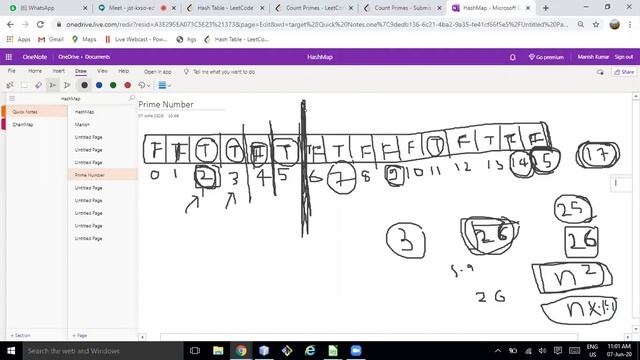Select the Prime Number page in the list
The width and height of the screenshot is (640, 360).
point(103,175)
